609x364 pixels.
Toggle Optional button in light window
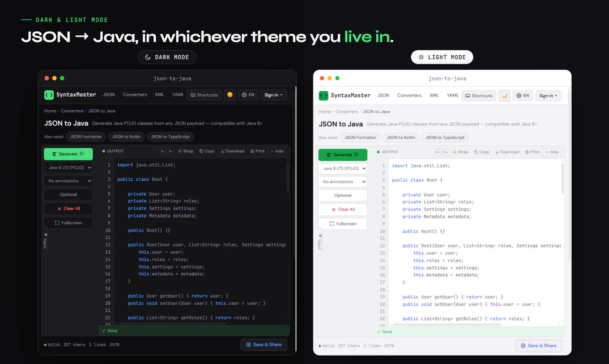(343, 195)
